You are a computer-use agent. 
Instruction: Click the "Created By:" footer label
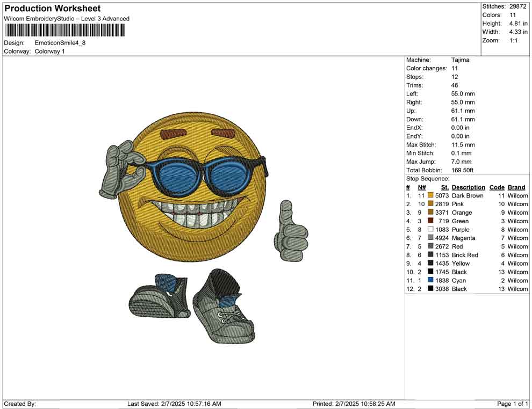point(20,404)
